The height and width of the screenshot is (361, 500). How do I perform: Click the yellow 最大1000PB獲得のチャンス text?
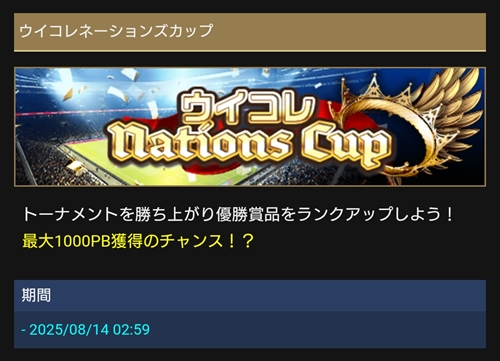[x=138, y=240]
